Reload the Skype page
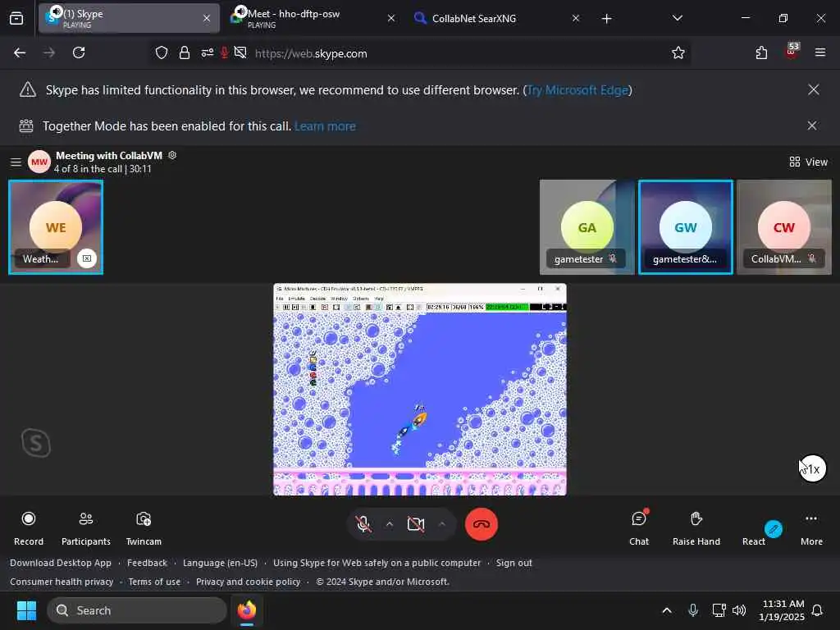Viewport: 840px width, 630px height. pyautogui.click(x=79, y=52)
